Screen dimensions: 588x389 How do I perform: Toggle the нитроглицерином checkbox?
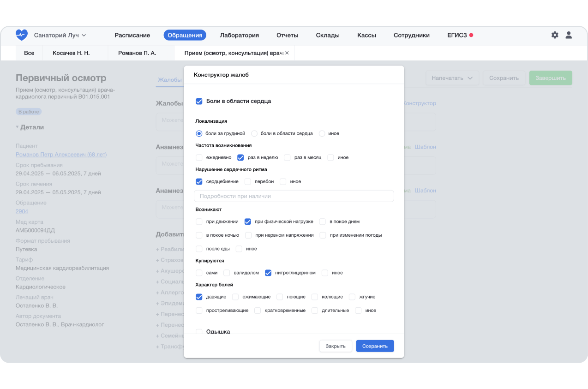tap(268, 273)
